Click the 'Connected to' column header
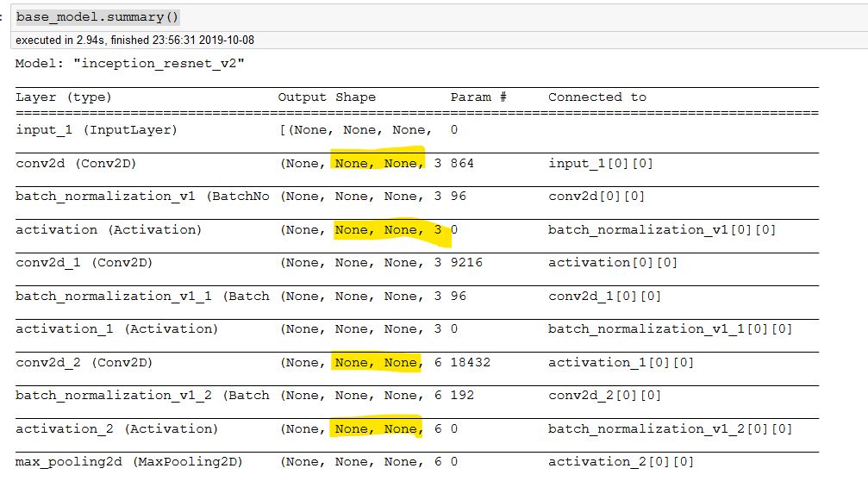 597,97
